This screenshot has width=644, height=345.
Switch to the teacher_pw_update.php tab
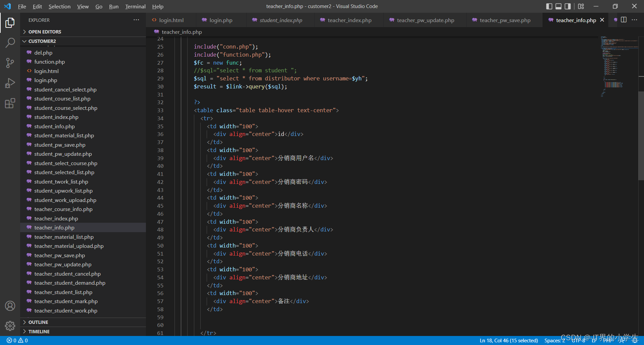[x=425, y=20]
